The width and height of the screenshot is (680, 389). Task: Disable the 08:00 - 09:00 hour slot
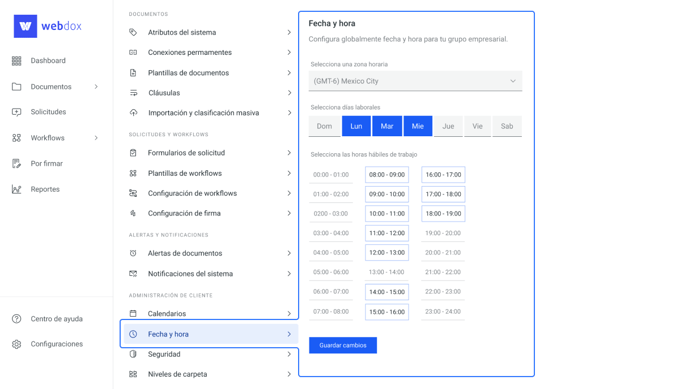(386, 175)
